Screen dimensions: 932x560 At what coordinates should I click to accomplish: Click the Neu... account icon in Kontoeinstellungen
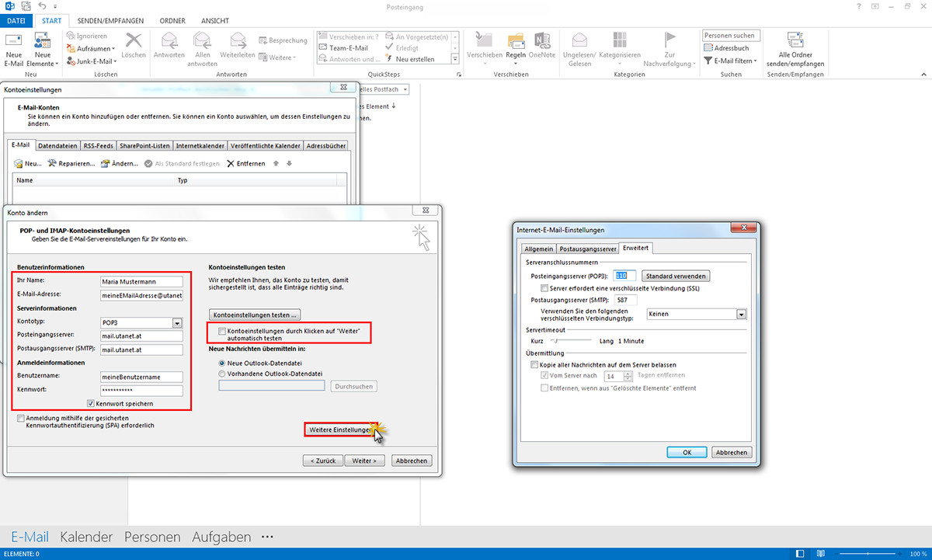pyautogui.click(x=28, y=164)
